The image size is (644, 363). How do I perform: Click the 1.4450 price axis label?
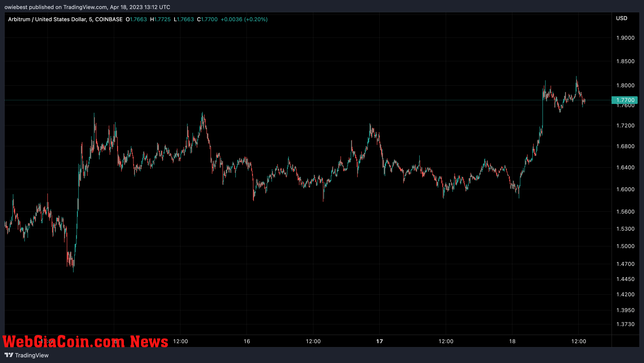(625, 279)
